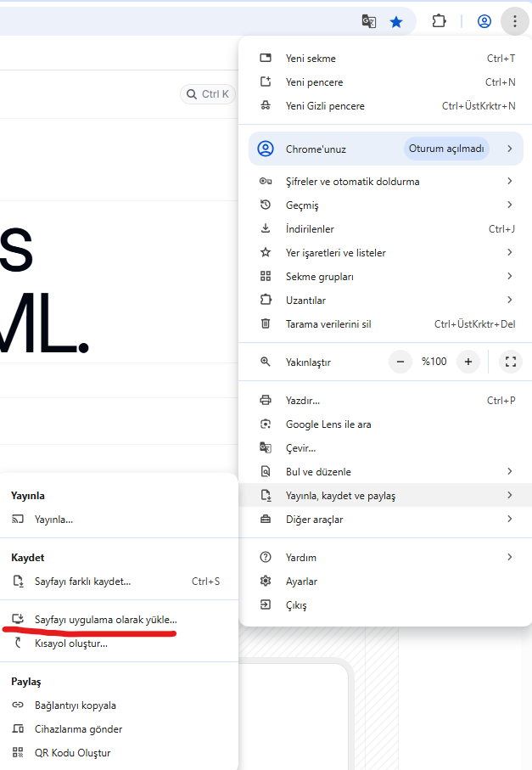Click the star icon beside Yer işaretleri ve listeler
This screenshot has height=770, width=532.
click(266, 252)
